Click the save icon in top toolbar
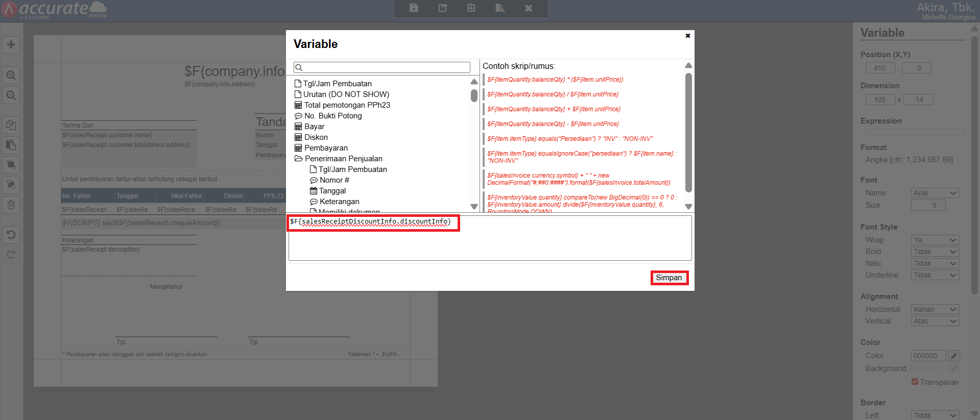980x420 pixels. tap(414, 8)
